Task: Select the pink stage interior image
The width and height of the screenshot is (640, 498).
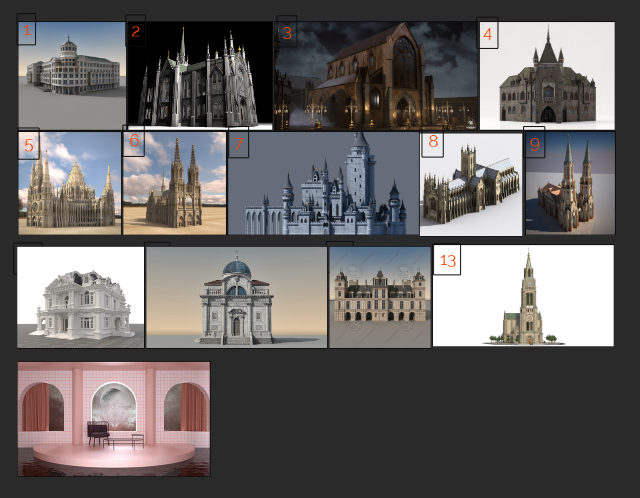Action: pyautogui.click(x=114, y=419)
